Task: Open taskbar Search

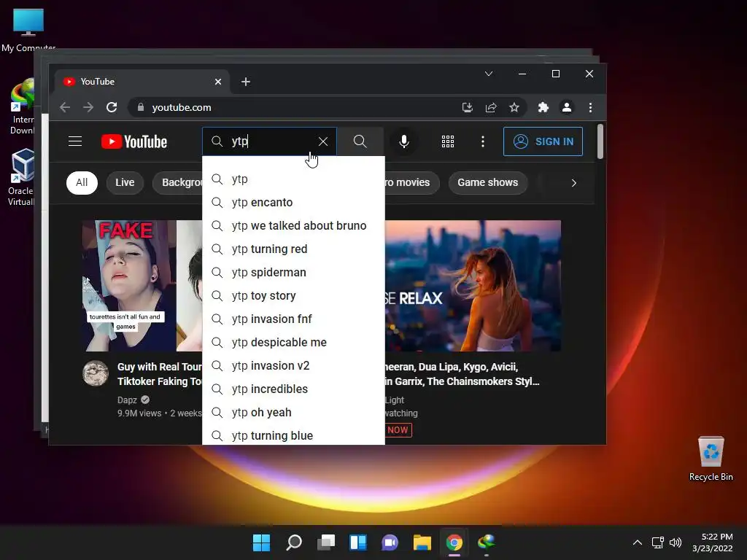Action: pos(293,542)
